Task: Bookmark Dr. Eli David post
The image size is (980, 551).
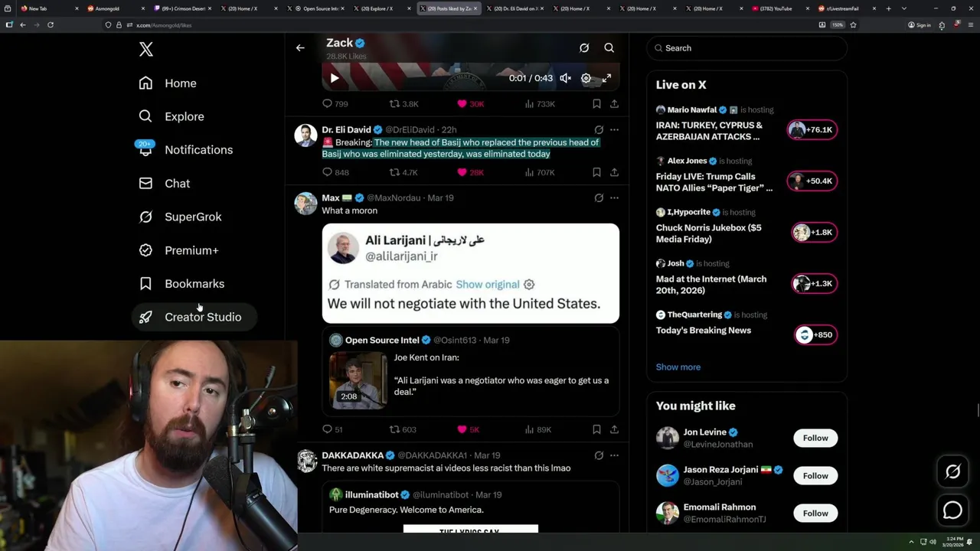Action: (596, 173)
